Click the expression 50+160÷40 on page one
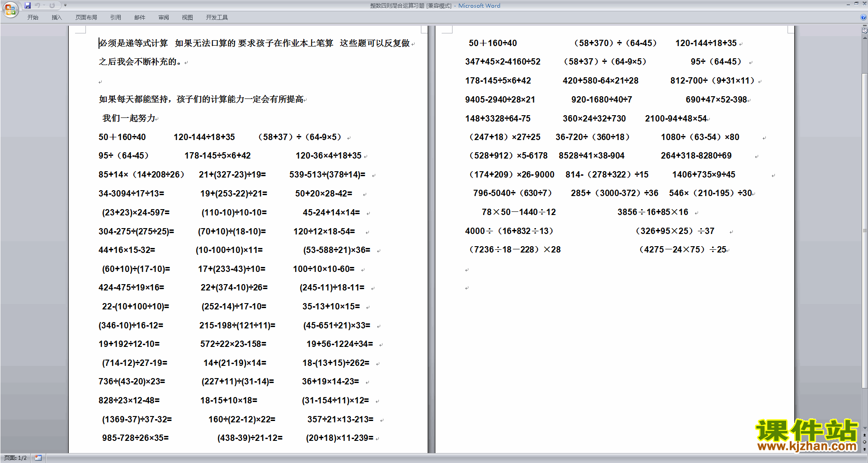Image resolution: width=868 pixels, height=463 pixels. (x=122, y=137)
